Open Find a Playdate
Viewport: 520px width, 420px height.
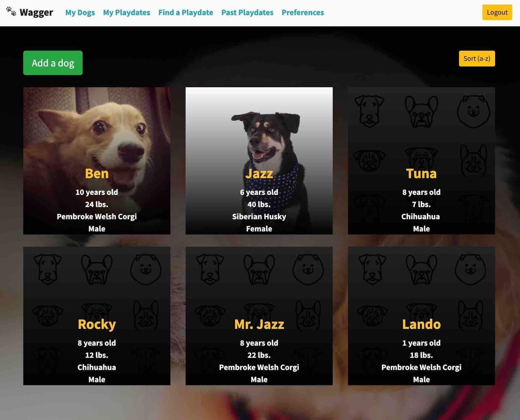point(186,13)
